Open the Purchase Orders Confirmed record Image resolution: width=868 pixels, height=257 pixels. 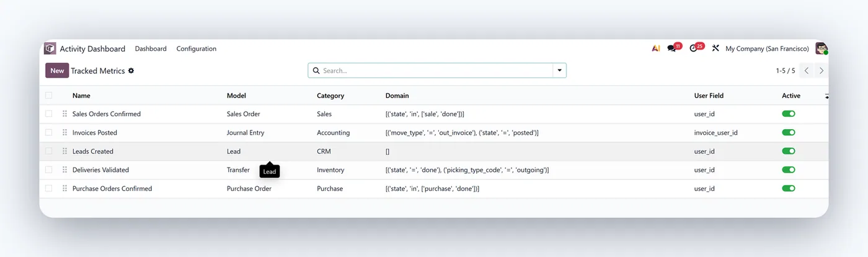coord(112,189)
